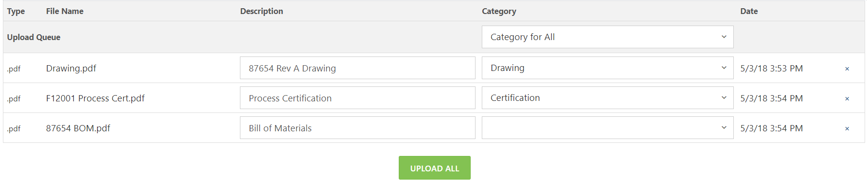This screenshot has height=182, width=868.
Task: Remove F12001 Process Cert.pdf from queue
Action: click(847, 99)
